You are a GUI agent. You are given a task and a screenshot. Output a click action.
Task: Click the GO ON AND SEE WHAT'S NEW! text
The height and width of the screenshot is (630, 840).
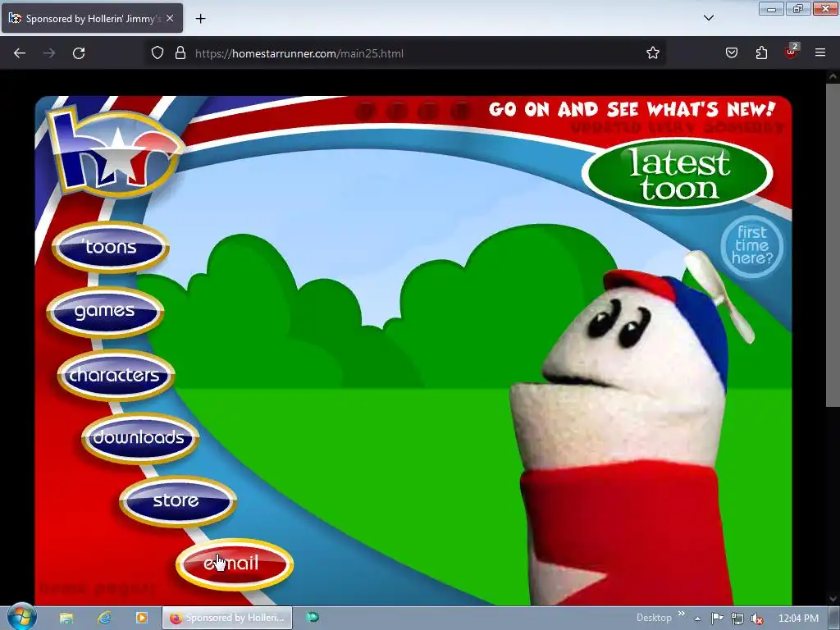[632, 109]
